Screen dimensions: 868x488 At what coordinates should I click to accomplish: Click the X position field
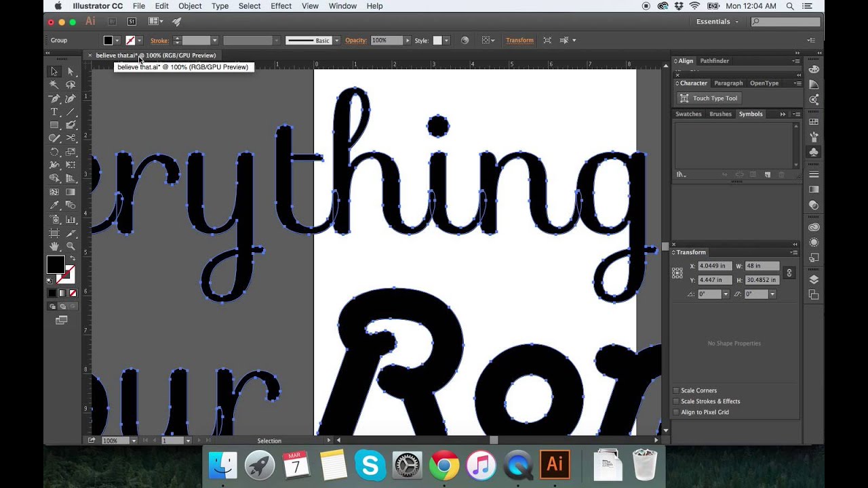tap(714, 266)
